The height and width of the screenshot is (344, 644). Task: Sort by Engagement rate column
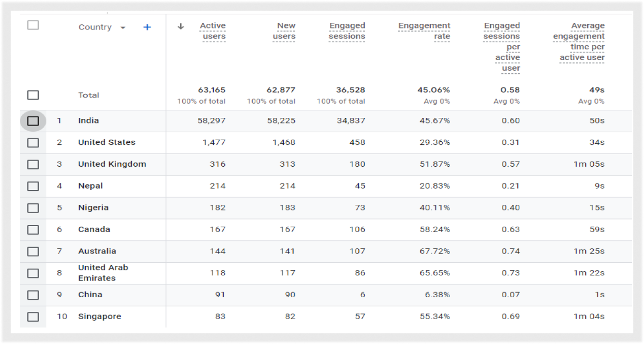[x=424, y=31]
